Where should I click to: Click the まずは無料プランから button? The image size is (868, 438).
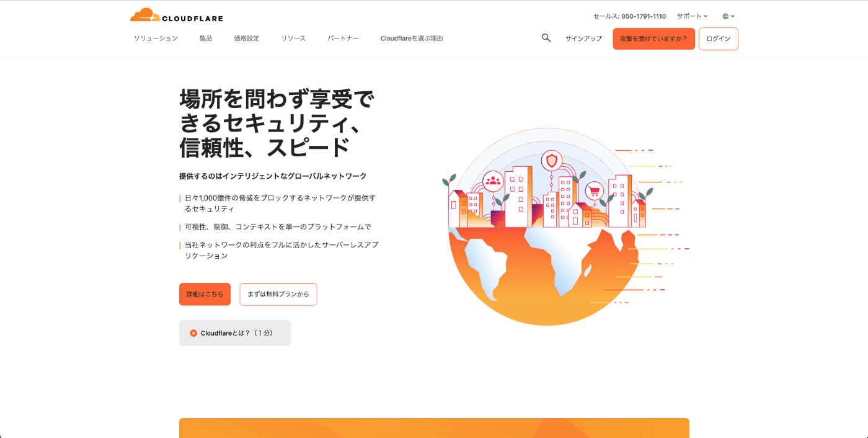(x=278, y=294)
